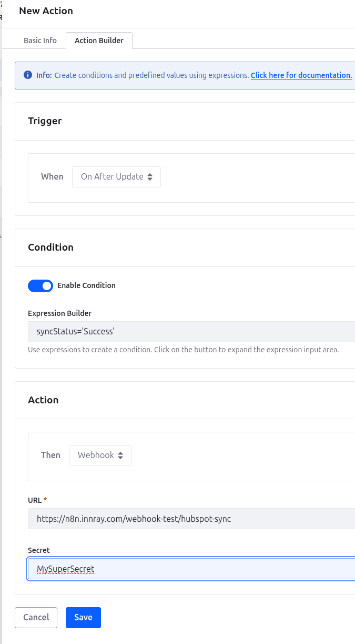Click the New Action title
The image size is (355, 644).
46,11
